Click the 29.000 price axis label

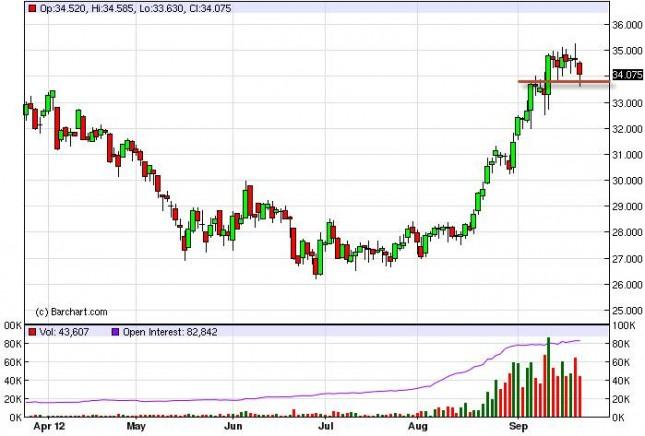coord(628,206)
